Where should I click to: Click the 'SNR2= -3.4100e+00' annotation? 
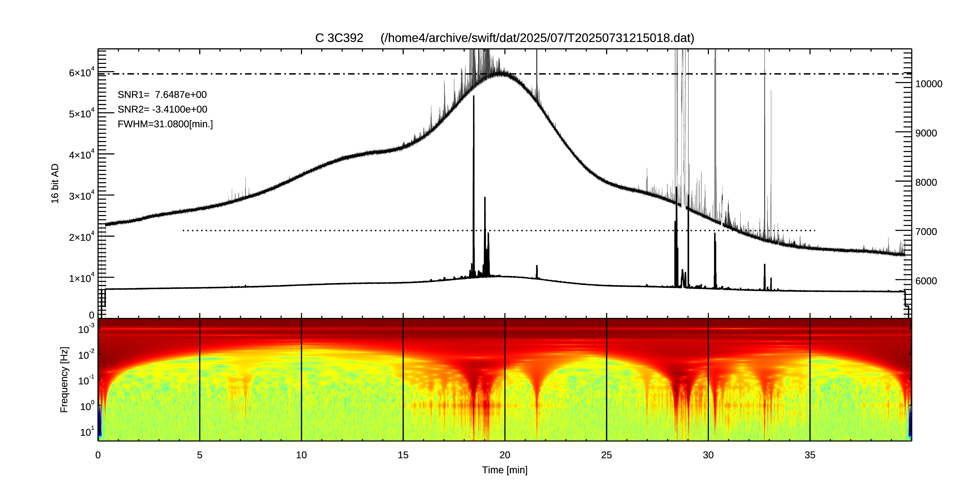click(x=162, y=110)
